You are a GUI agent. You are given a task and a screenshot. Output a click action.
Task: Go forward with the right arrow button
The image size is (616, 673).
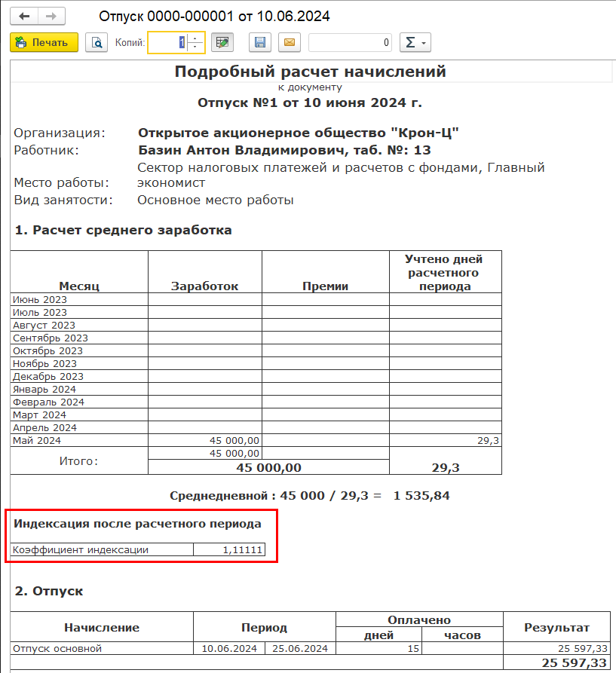pos(51,17)
